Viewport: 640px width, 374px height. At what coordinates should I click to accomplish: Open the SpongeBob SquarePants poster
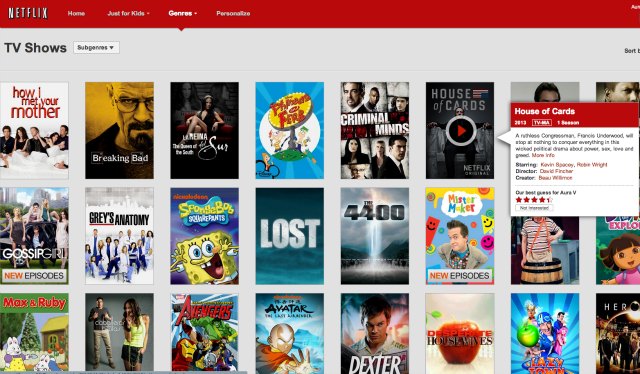[x=204, y=236]
